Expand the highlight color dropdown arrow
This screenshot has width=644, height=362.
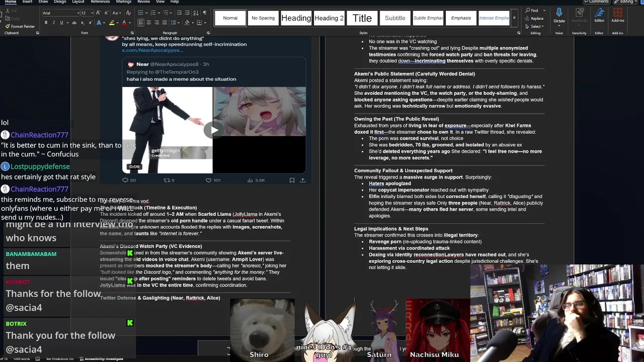point(117,23)
